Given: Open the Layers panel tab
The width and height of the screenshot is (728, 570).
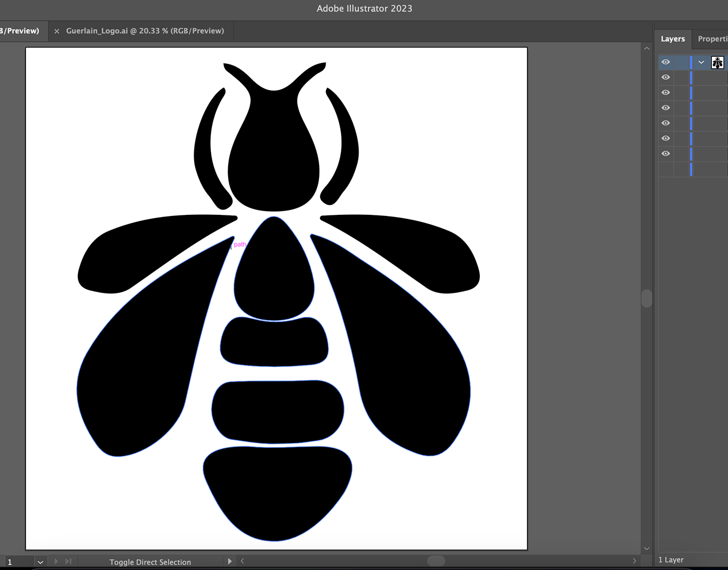Looking at the screenshot, I should [x=673, y=39].
